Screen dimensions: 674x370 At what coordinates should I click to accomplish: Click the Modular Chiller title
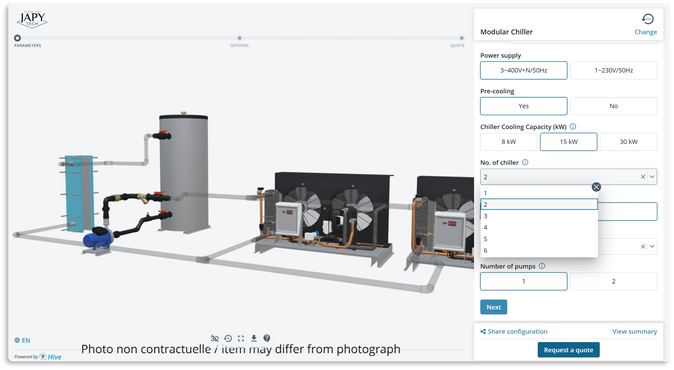[506, 32]
